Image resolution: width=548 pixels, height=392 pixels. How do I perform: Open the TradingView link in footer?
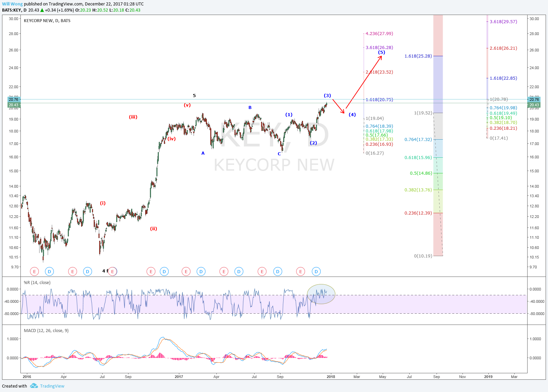tap(52, 386)
